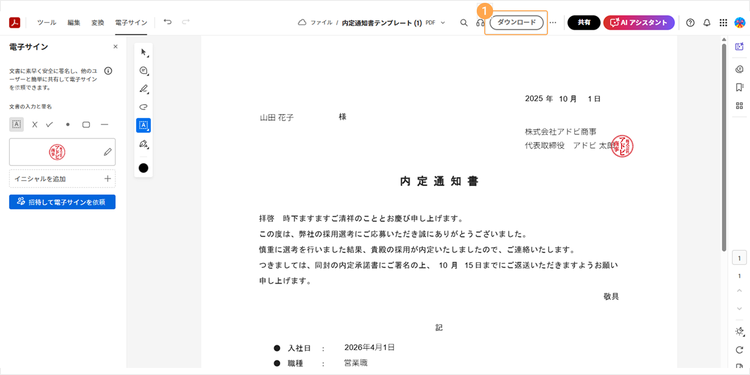Screen dimensions: 750x375
Task: Click the Adobe Acrobat home logo
Action: point(14,22)
